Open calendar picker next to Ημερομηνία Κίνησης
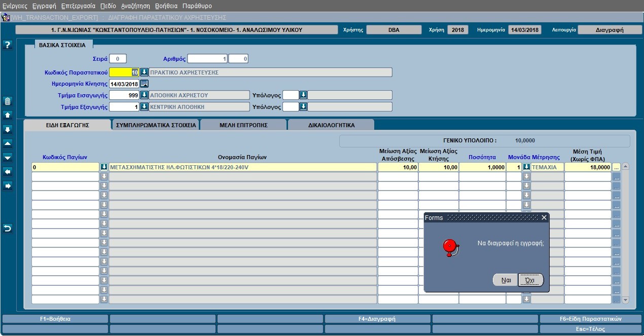The image size is (644, 336). pyautogui.click(x=144, y=84)
